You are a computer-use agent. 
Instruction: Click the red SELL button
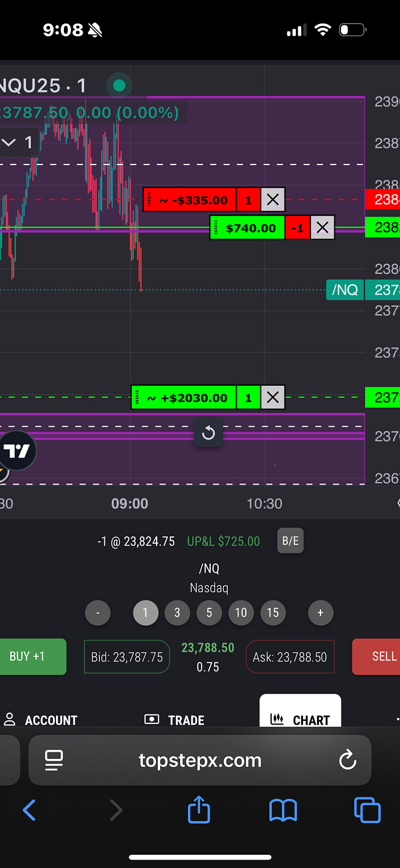377,656
